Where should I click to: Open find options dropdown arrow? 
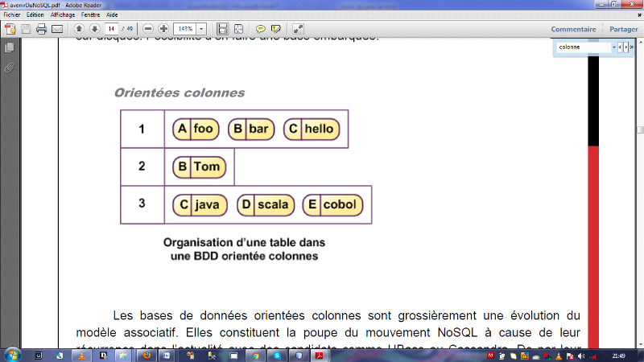[614, 47]
